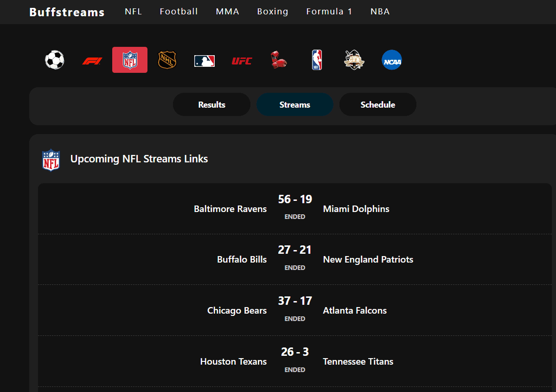Choose the NHL logo icon
Viewport: 556px width, 392px height.
point(167,60)
